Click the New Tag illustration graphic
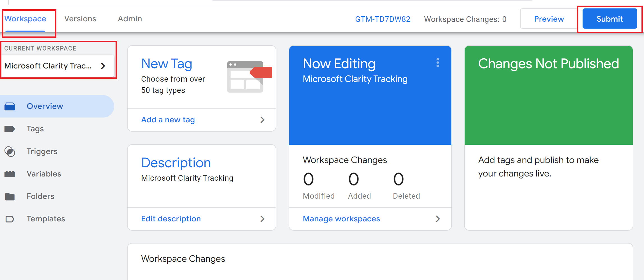 coord(249,77)
